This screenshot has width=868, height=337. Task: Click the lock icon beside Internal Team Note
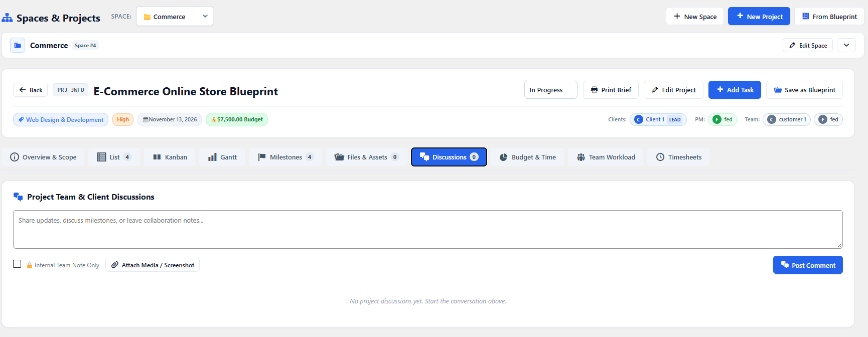coord(30,265)
